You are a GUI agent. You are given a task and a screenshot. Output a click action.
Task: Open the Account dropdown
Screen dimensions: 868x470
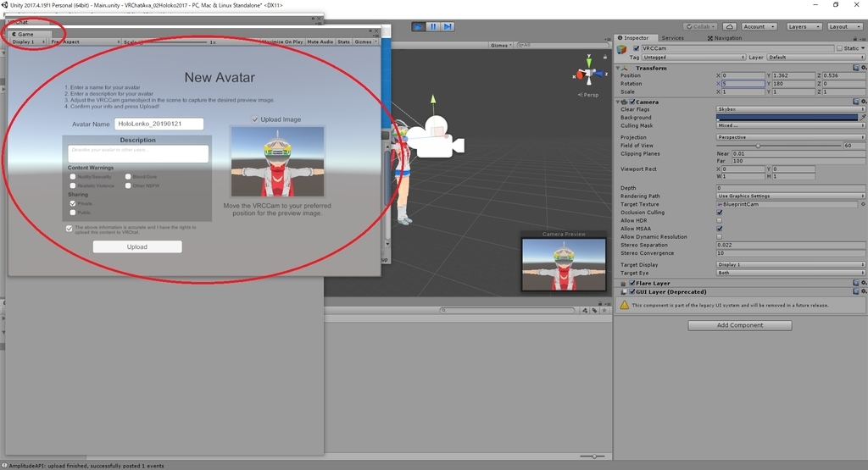[x=759, y=26]
